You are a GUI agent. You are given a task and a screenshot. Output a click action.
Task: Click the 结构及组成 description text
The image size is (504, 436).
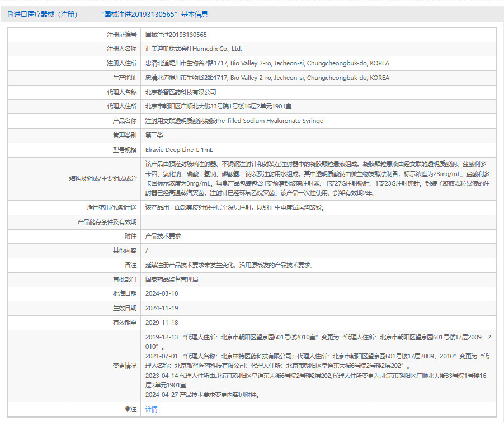(318, 178)
